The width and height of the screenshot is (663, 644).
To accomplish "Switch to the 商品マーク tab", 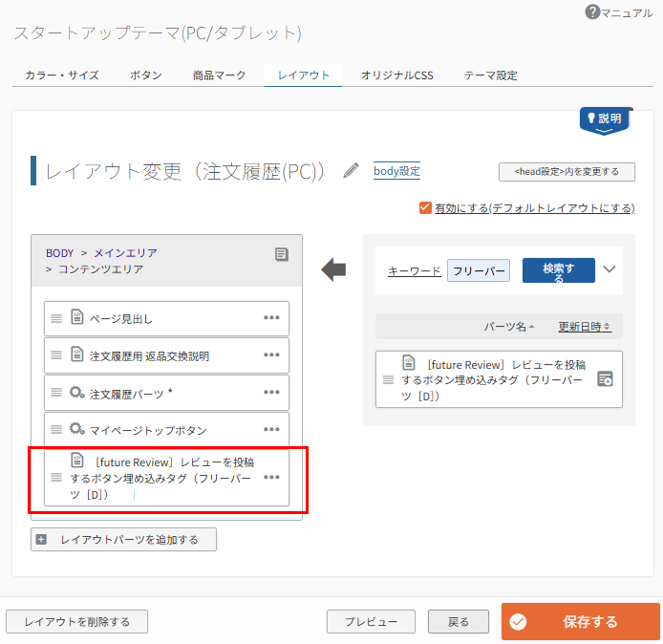I will click(x=219, y=75).
